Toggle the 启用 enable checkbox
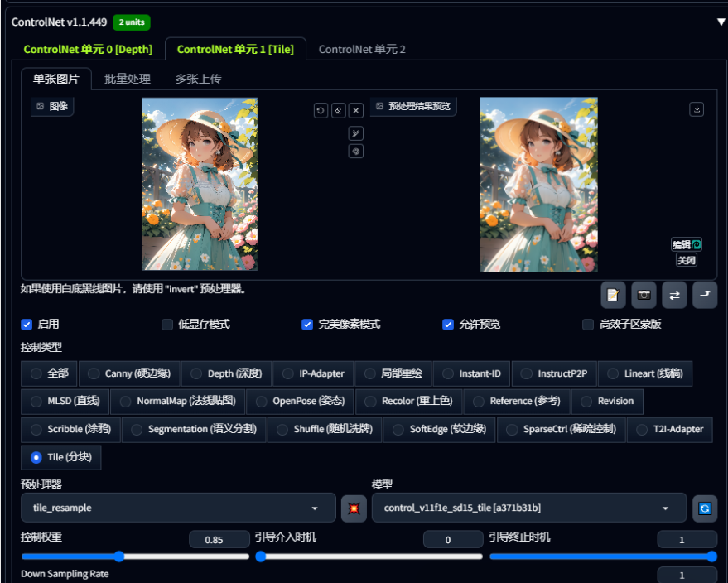 (x=27, y=325)
